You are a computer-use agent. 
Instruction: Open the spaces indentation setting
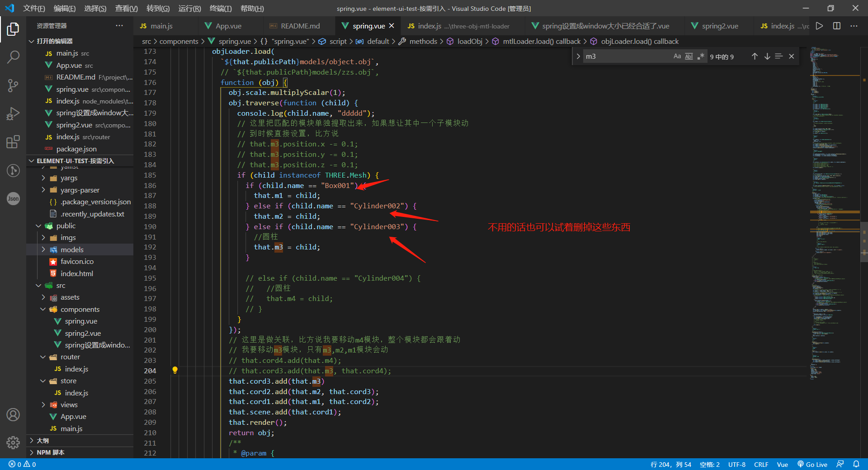tap(709, 464)
